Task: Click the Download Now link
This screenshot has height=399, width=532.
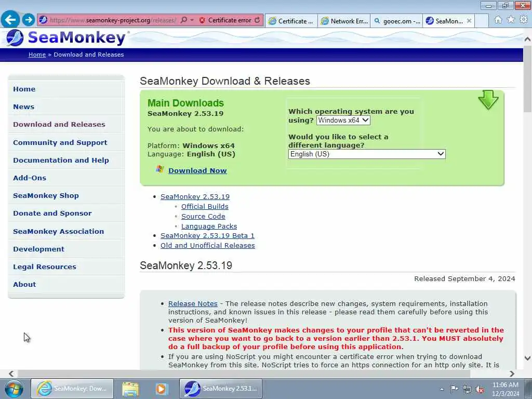Action: (x=197, y=170)
